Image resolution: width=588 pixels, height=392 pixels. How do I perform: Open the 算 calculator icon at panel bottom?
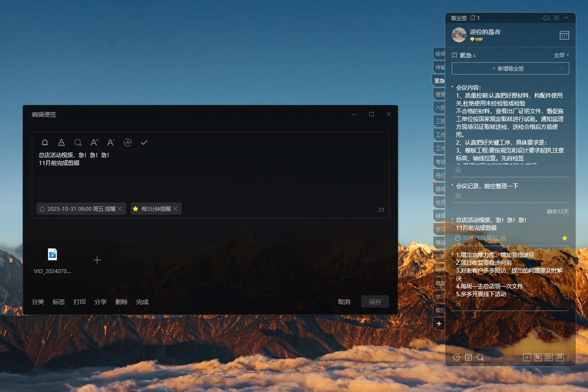(560, 357)
